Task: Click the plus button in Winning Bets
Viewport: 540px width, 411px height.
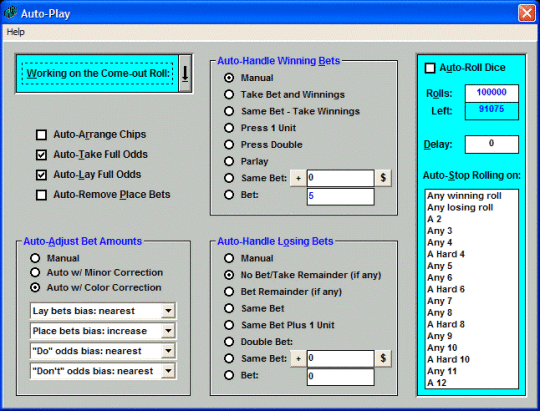Action: 298,178
